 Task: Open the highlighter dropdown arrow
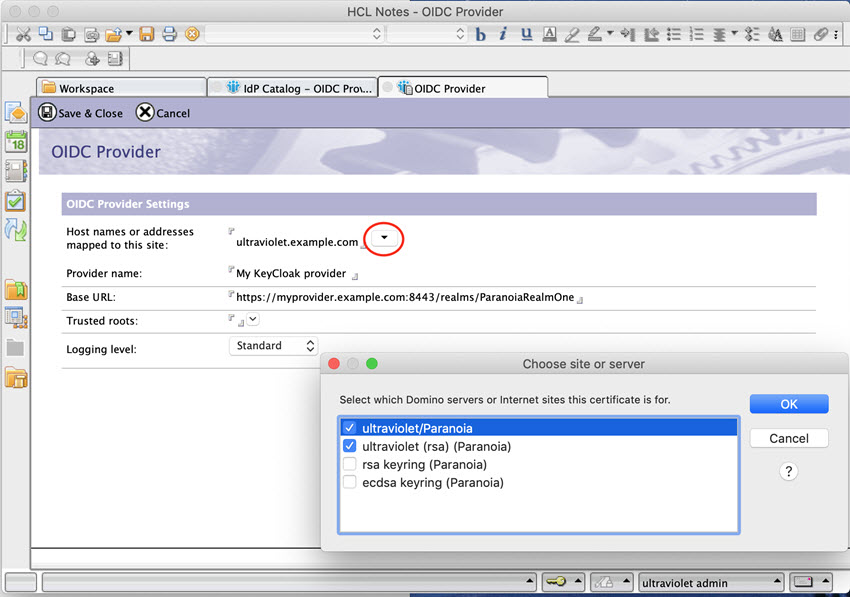pos(610,34)
